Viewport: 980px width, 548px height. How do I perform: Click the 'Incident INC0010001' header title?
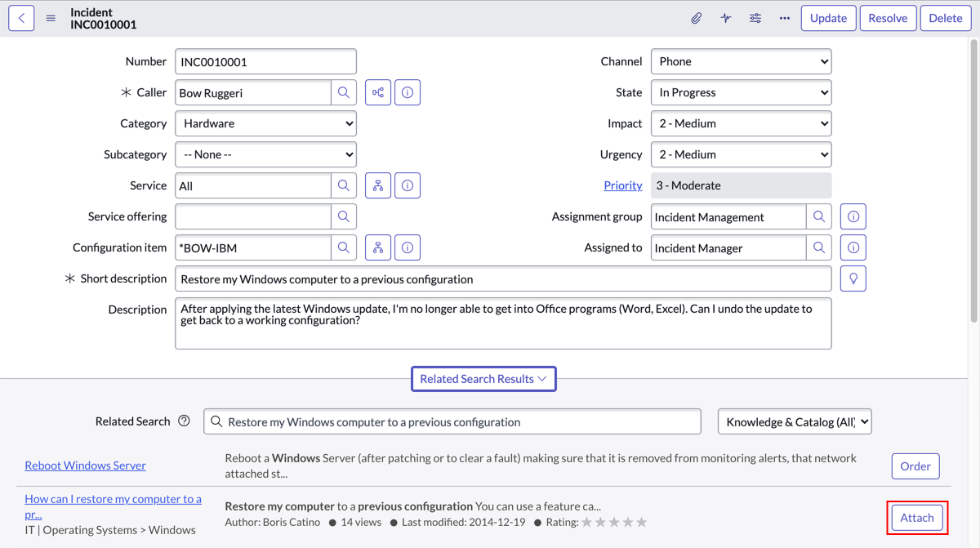coord(104,18)
